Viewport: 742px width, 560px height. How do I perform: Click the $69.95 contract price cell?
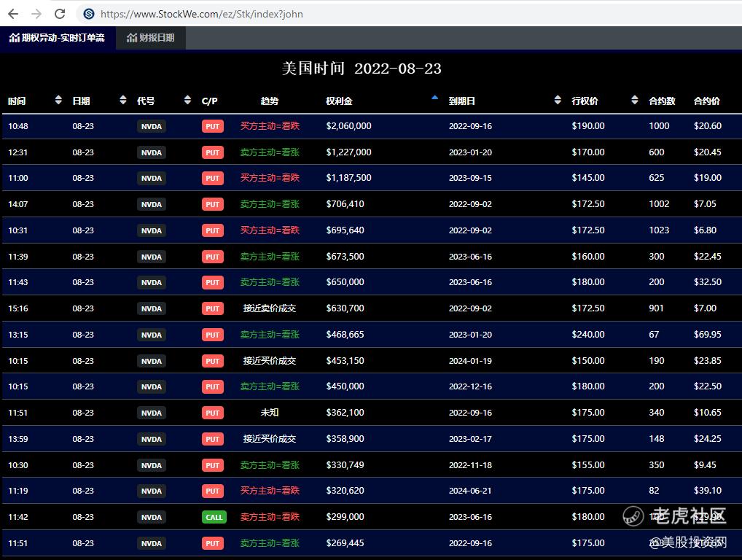[x=708, y=334]
